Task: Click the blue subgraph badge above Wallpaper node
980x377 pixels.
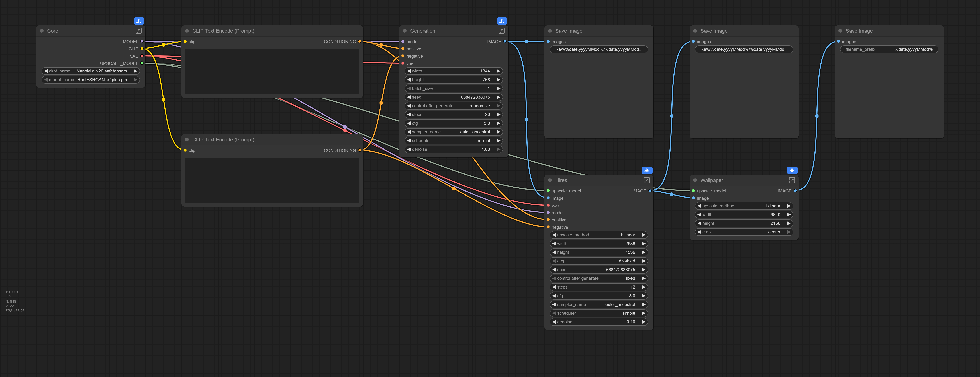Action: click(x=792, y=170)
